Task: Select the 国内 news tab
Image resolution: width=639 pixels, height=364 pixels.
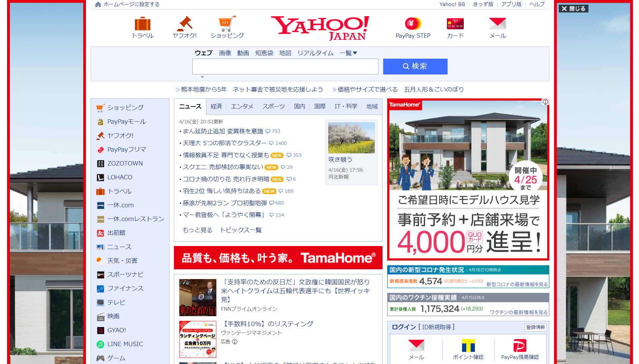Action: pyautogui.click(x=300, y=107)
